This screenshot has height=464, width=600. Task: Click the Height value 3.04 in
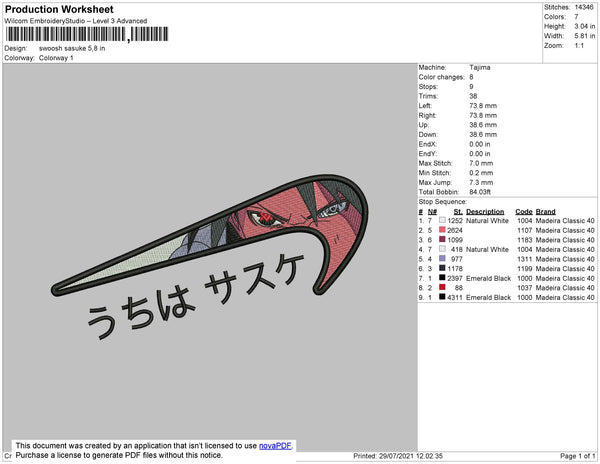(585, 26)
